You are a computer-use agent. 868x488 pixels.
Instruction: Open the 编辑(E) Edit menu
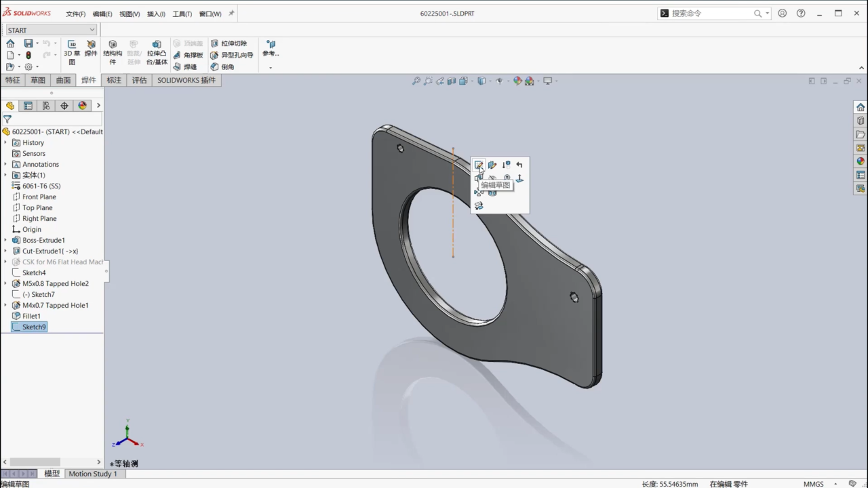(x=102, y=14)
